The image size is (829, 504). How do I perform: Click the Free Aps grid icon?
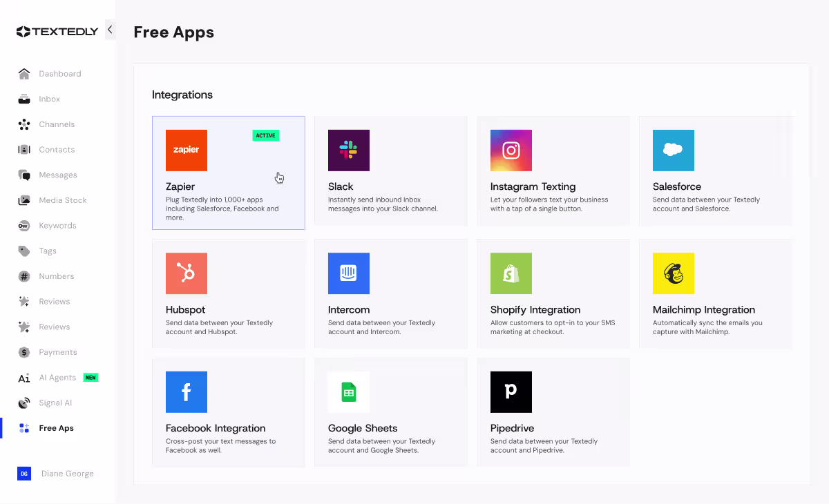24,428
